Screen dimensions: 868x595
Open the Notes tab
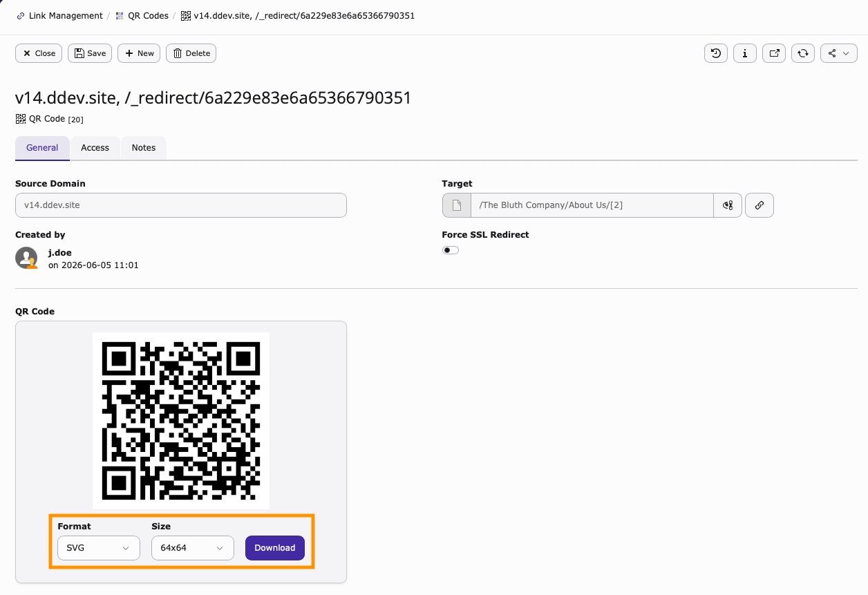[144, 148]
